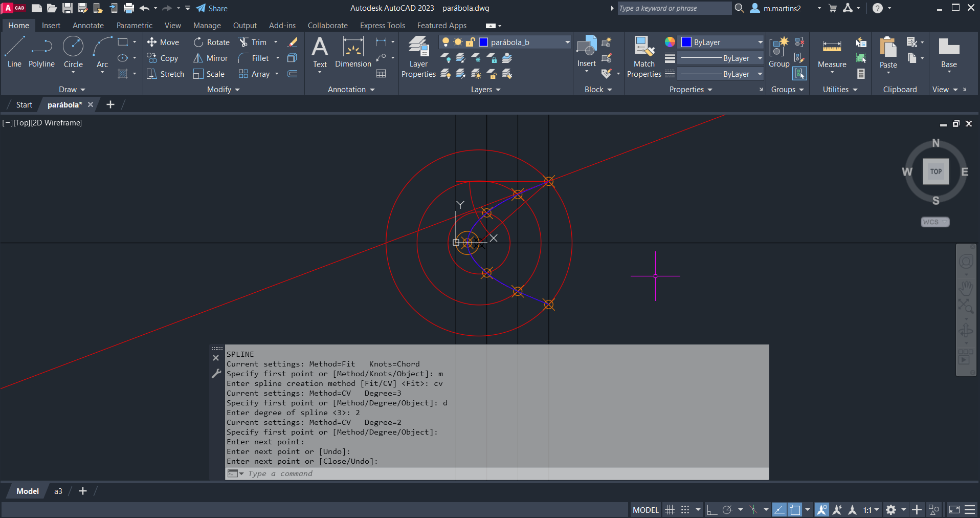Screen dimensions: 980x518
Task: Switch to the Annotate ribbon tab
Action: (x=88, y=26)
